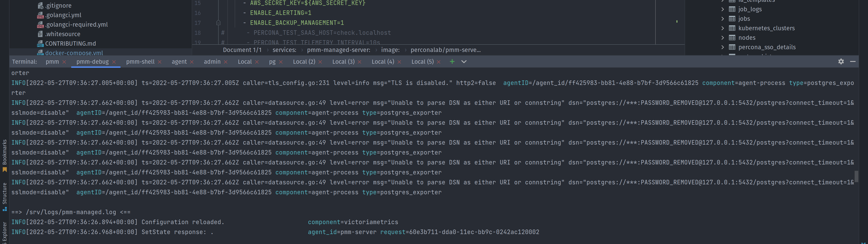Close the pg terminal tab
Viewport: 868px width, 244px height.
click(x=281, y=62)
